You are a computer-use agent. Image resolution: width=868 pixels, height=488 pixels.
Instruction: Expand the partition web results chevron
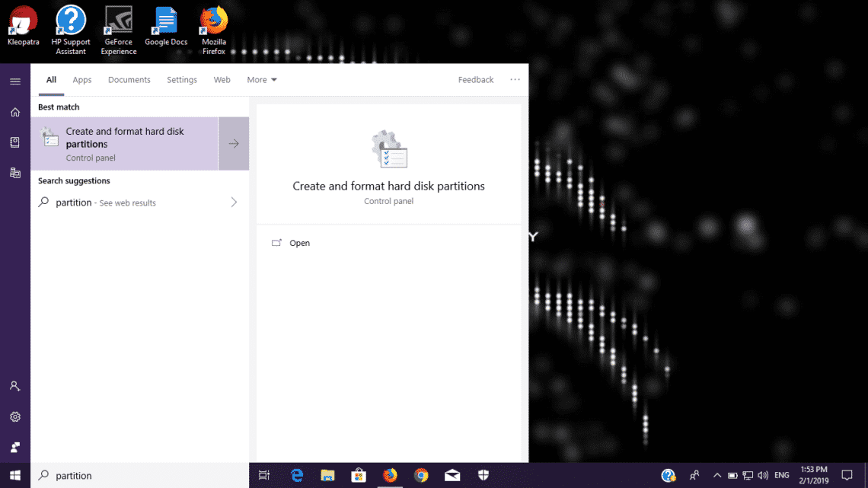tap(234, 203)
